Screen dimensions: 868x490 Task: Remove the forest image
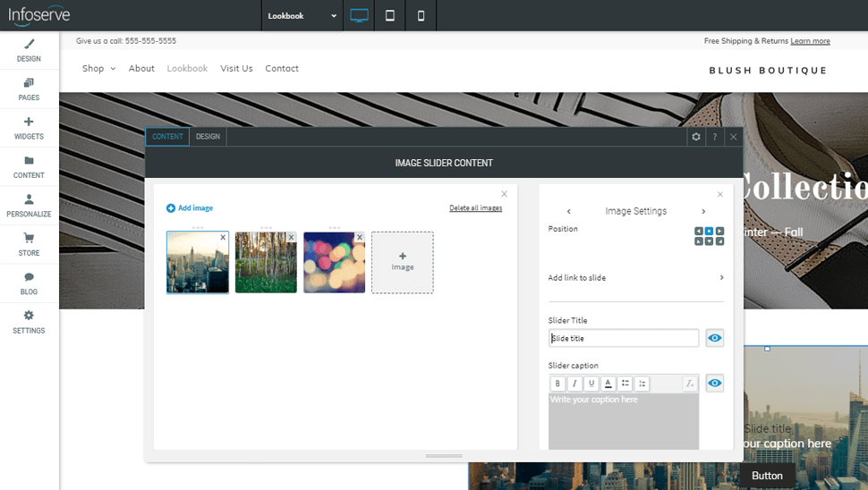coord(291,237)
